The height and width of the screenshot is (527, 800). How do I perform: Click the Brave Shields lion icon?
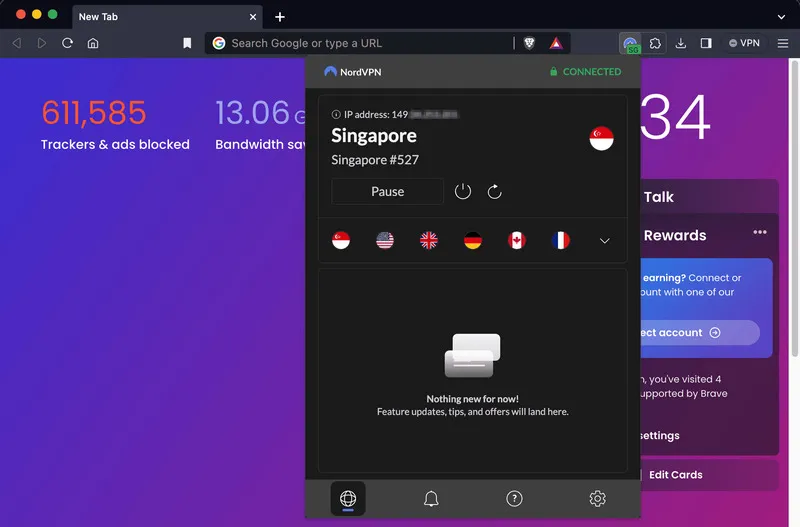[x=529, y=43]
